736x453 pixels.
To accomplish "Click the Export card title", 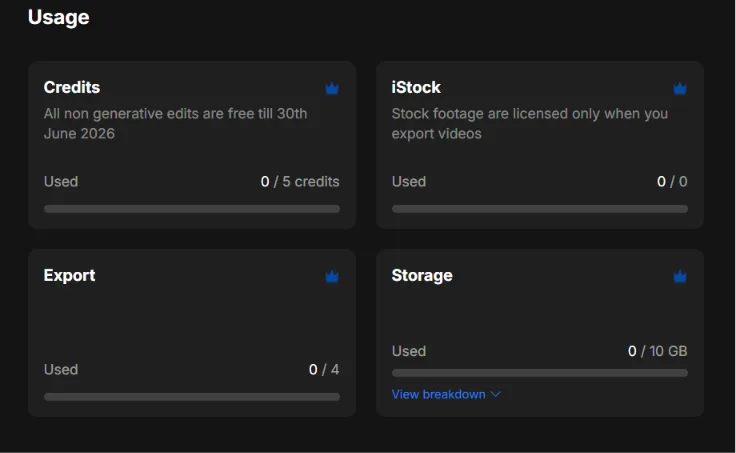I will coord(69,276).
